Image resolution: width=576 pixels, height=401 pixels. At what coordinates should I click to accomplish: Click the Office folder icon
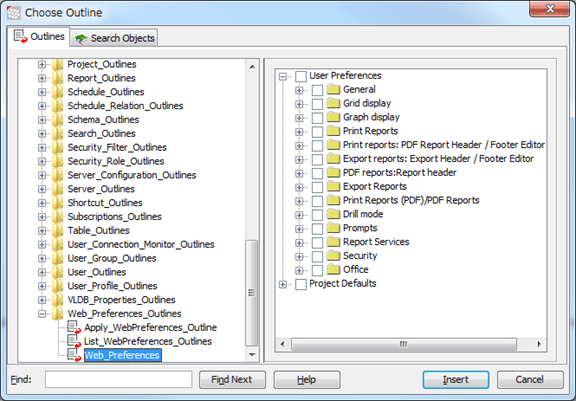(333, 270)
